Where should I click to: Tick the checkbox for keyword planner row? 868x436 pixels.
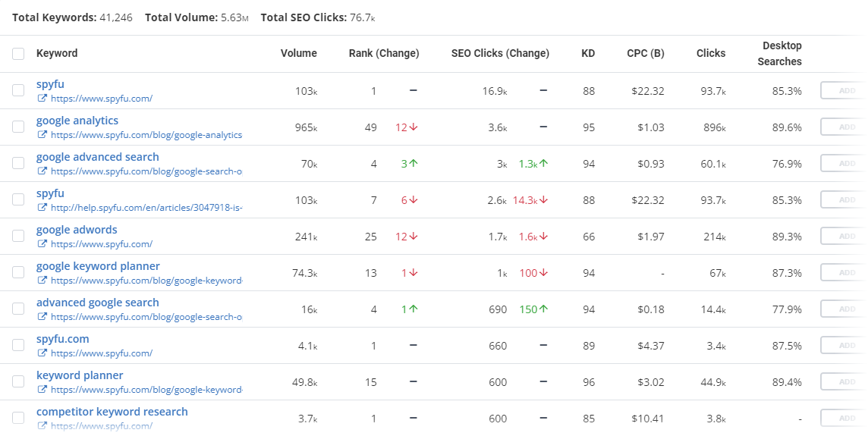point(18,381)
